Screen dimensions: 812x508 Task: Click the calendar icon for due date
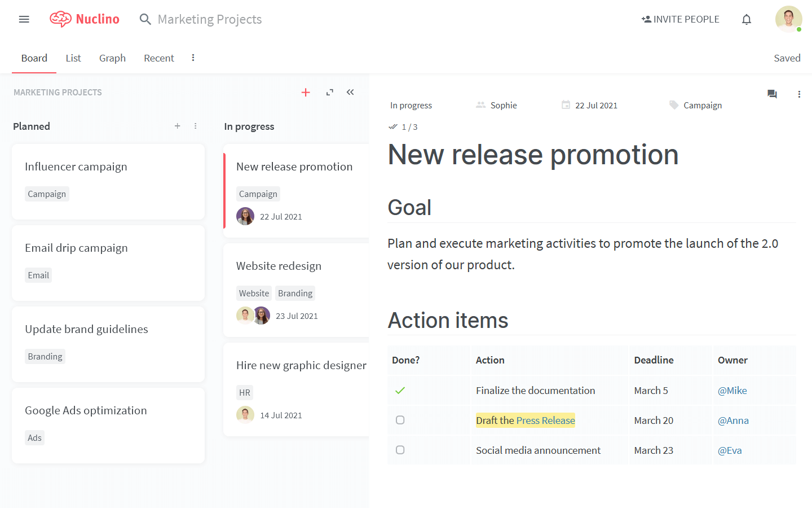click(566, 104)
